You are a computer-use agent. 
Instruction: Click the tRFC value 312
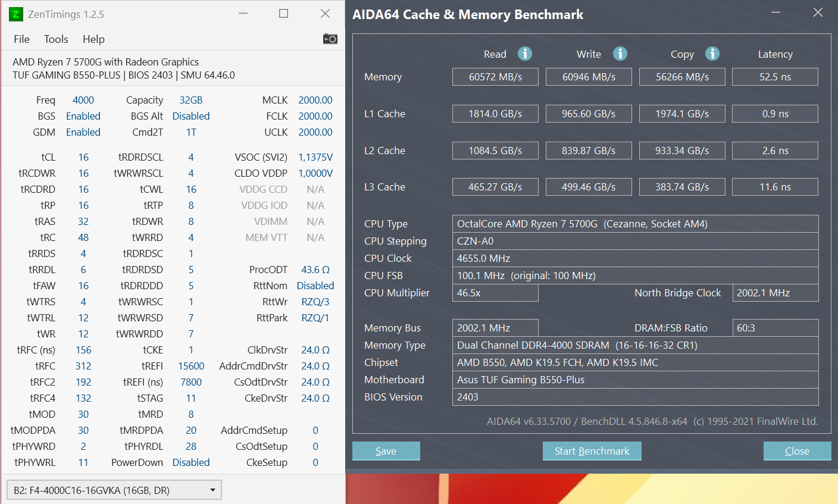83,366
